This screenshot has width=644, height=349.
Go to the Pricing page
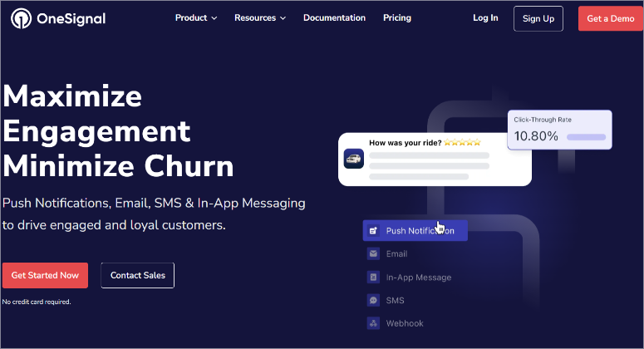point(397,17)
